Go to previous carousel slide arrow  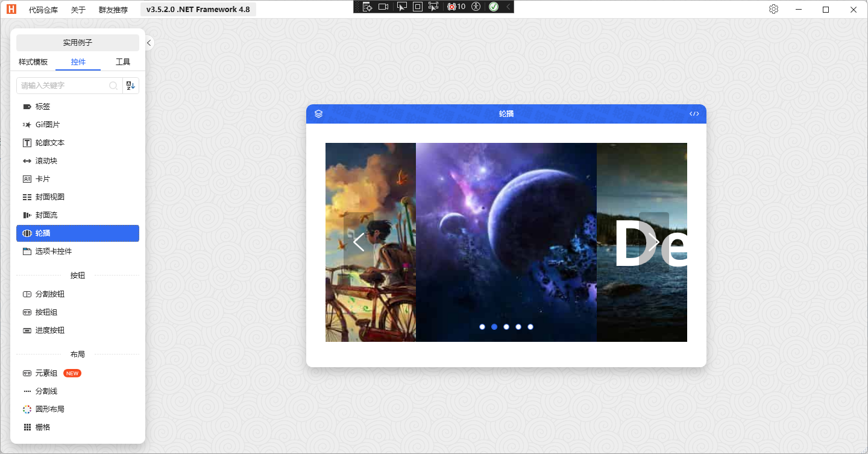pyautogui.click(x=359, y=242)
